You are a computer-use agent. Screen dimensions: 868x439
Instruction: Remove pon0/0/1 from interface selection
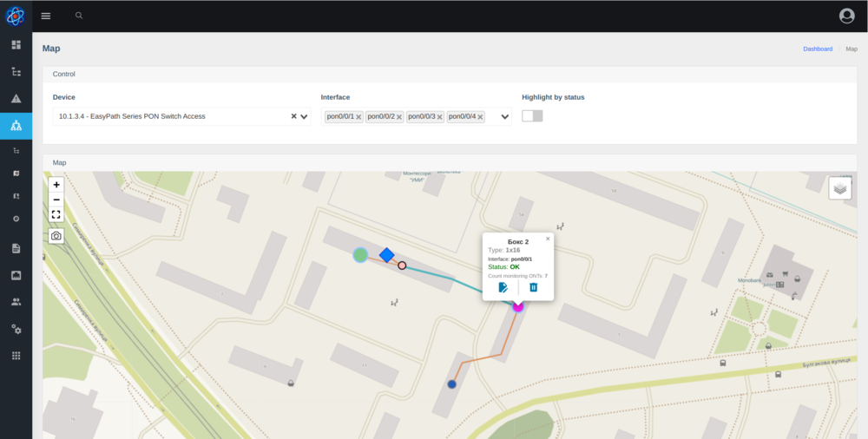tap(358, 117)
